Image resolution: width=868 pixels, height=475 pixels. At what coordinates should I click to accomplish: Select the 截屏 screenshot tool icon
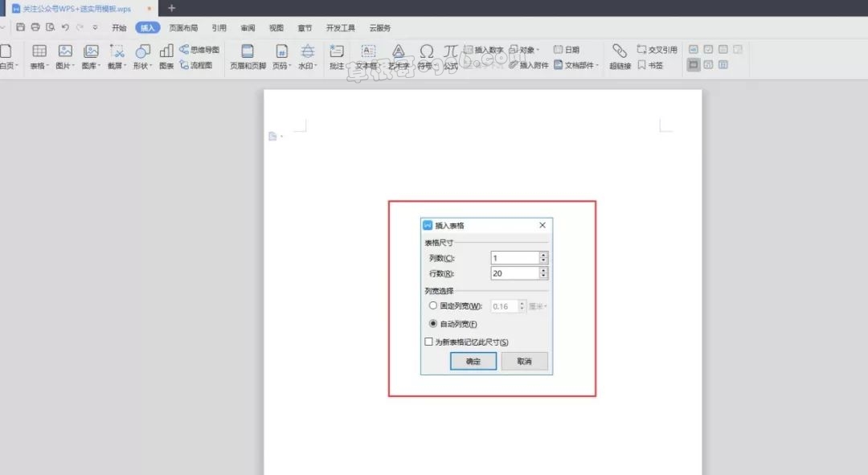(x=117, y=51)
